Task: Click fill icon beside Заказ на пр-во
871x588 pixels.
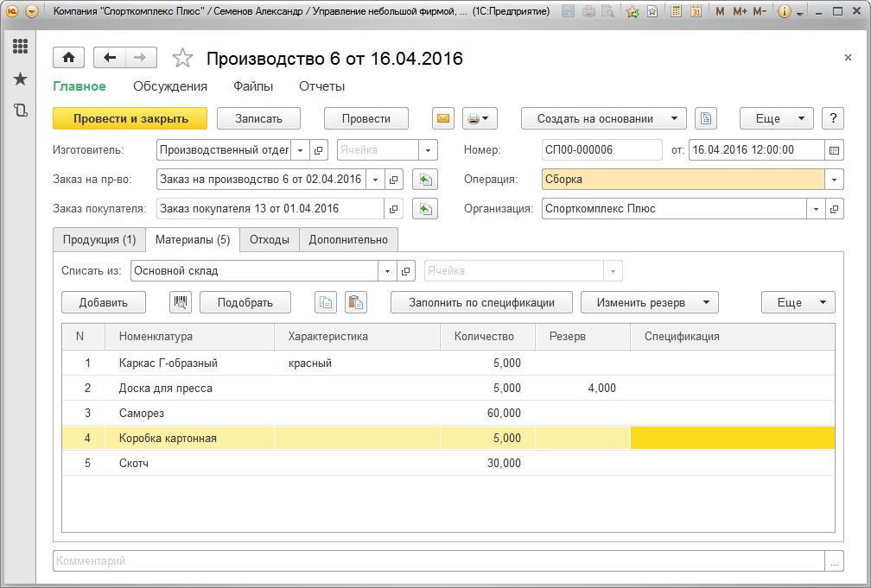Action: (x=425, y=180)
